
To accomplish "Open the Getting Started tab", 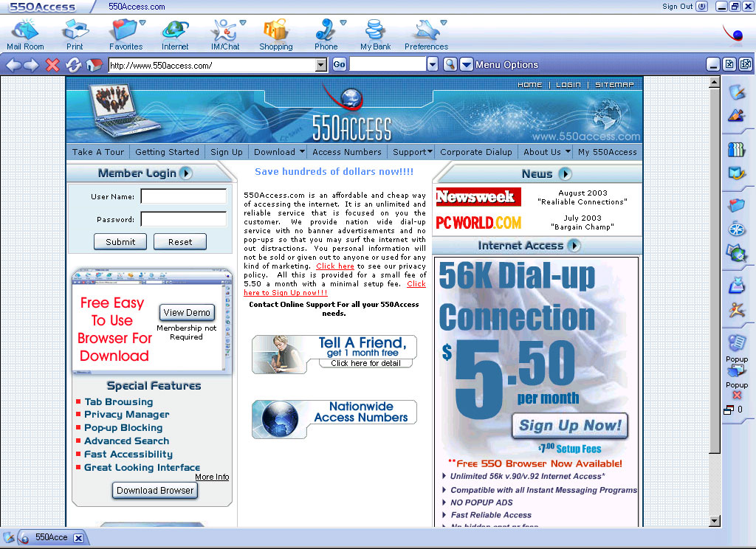I will [x=167, y=152].
